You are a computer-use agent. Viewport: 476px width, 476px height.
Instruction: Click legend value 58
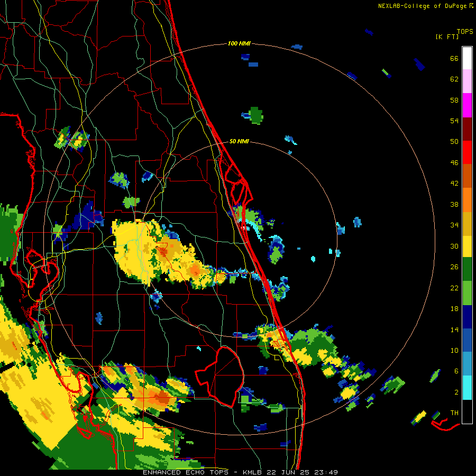pos(454,100)
